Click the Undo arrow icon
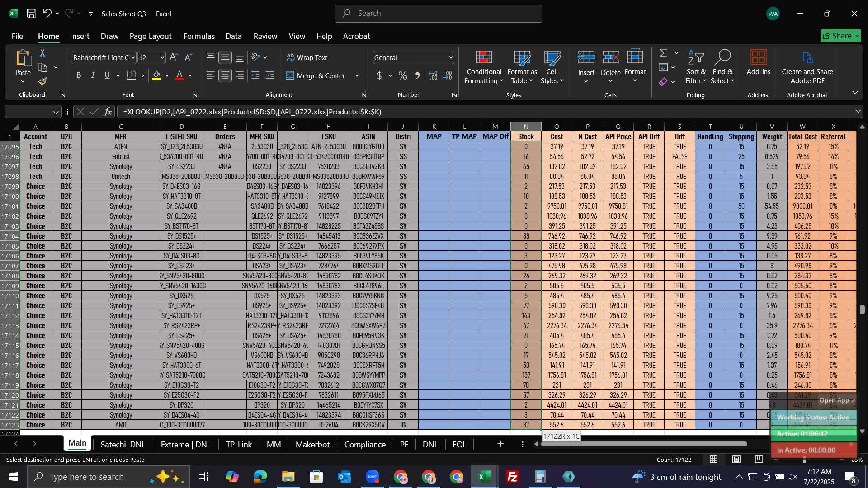 point(47,14)
